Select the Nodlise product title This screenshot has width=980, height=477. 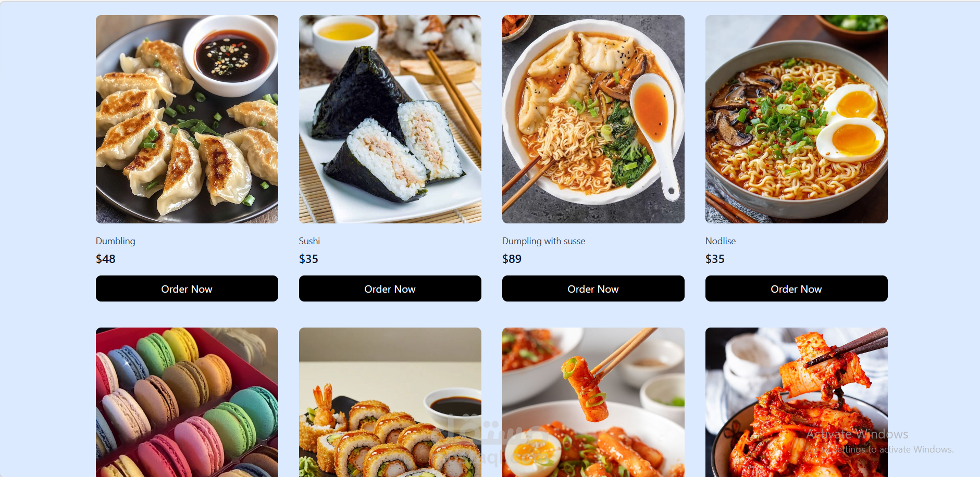(721, 241)
